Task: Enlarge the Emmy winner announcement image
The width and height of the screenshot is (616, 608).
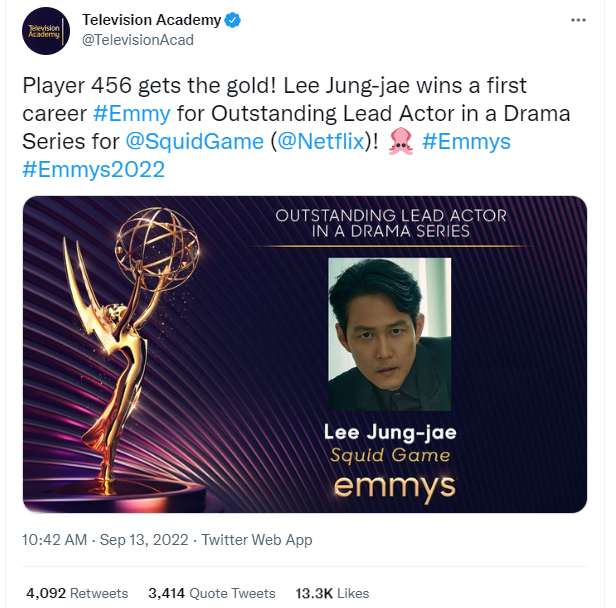Action: 304,354
